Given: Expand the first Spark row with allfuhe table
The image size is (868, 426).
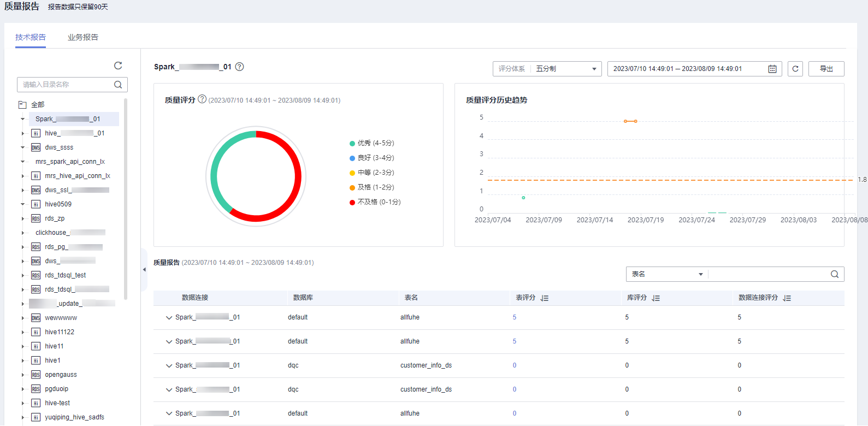Looking at the screenshot, I should (169, 317).
